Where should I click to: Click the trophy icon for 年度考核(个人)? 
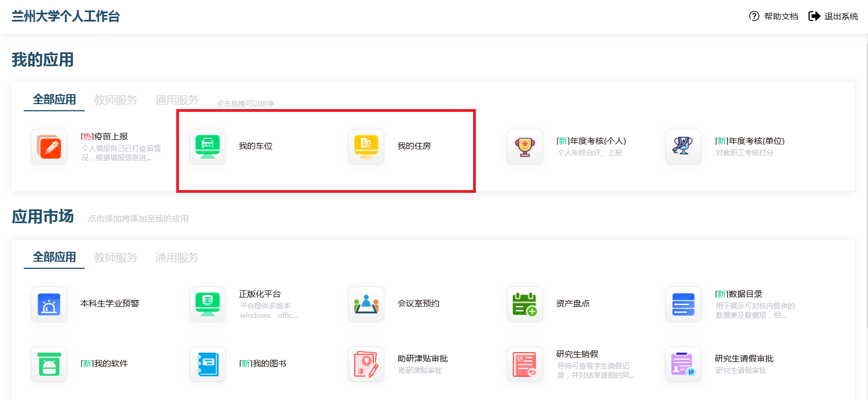(x=525, y=147)
